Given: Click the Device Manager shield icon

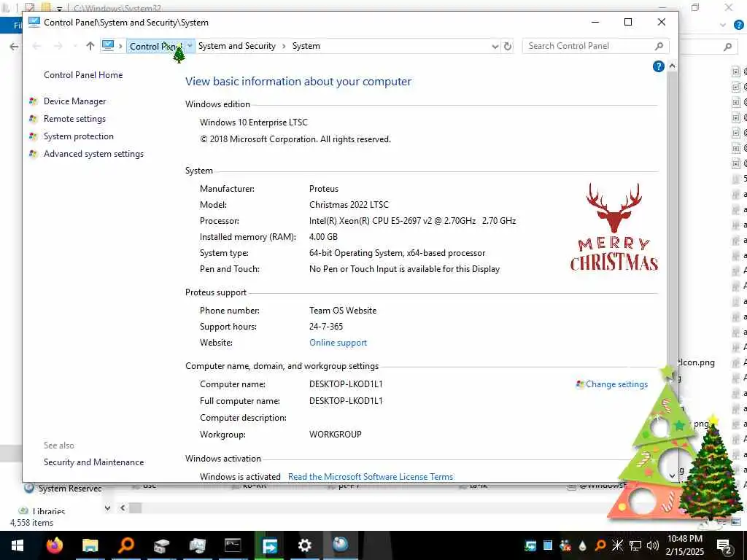Looking at the screenshot, I should pos(33,101).
